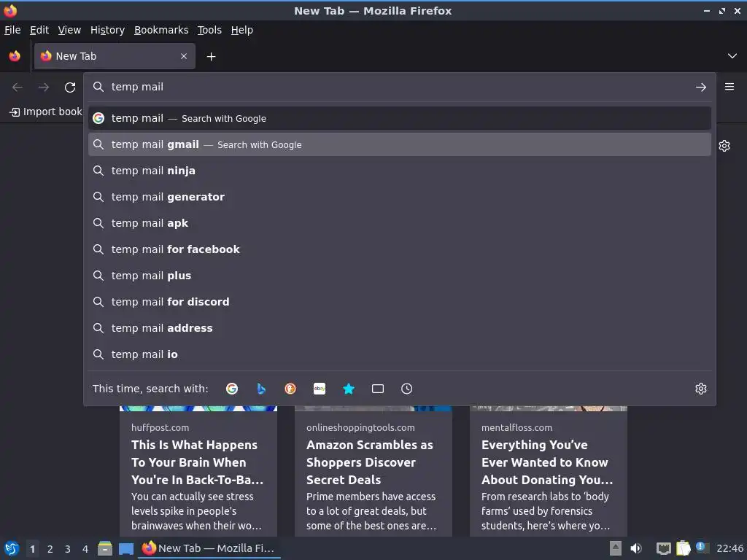The width and height of the screenshot is (747, 560).
Task: Open the Help menu
Action: [242, 30]
